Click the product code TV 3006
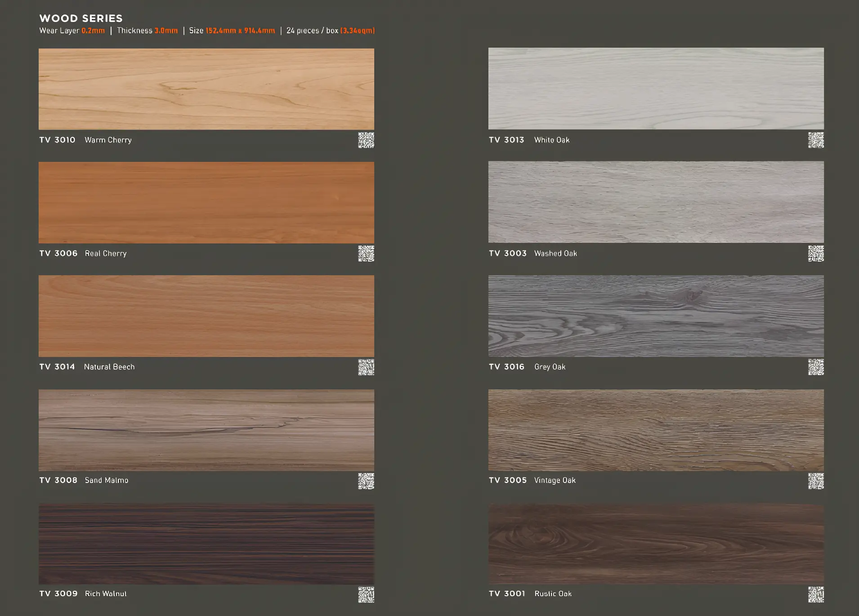Viewport: 859px width, 616px height. click(x=58, y=253)
